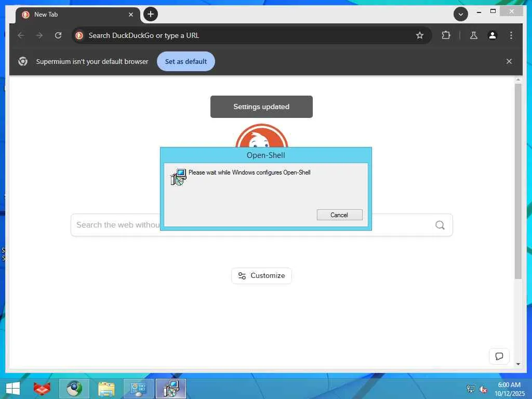This screenshot has height=399, width=532.
Task: Open the Control Panel taskbar item
Action: pos(138,389)
